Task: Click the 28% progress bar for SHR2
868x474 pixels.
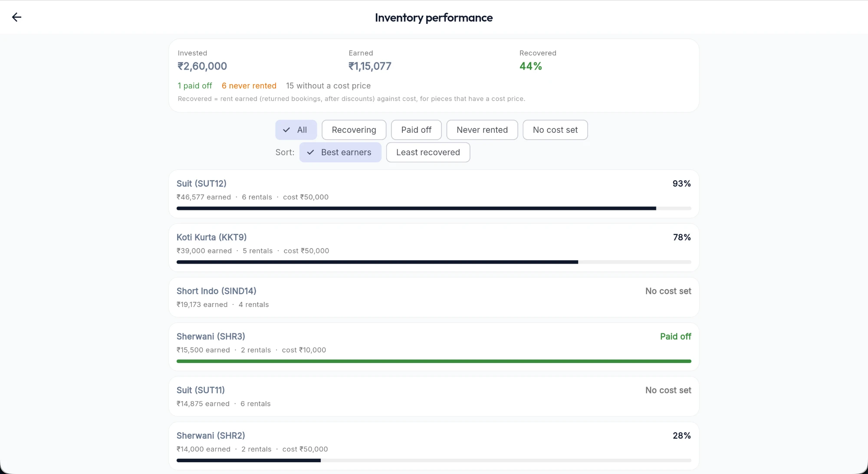Action: (x=434, y=461)
